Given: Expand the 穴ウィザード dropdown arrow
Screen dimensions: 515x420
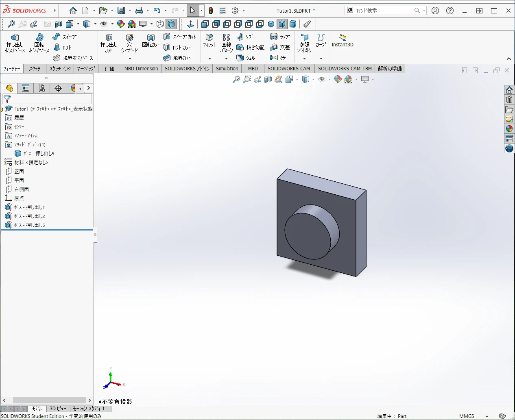Looking at the screenshot, I should click(x=130, y=59).
